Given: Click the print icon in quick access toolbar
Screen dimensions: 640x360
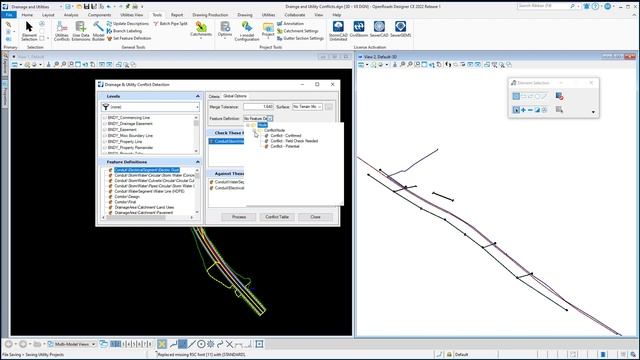Looking at the screenshot, I should 135,7.
